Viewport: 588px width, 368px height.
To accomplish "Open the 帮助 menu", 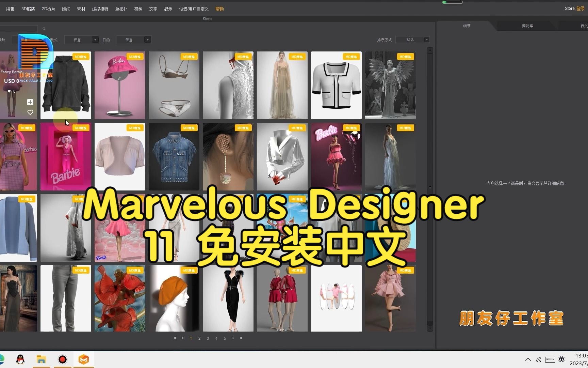I will (219, 9).
